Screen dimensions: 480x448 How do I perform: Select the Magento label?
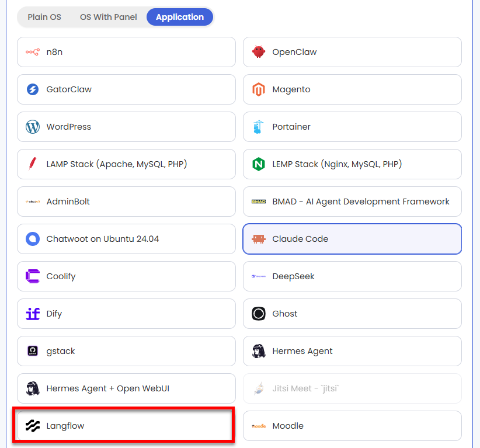(x=291, y=89)
